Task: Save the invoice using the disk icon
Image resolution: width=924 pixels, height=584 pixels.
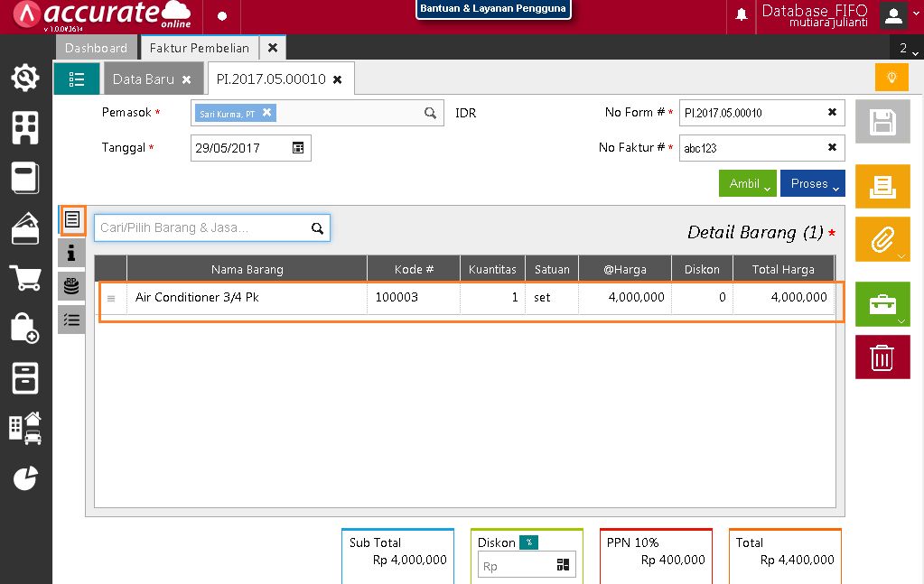Action: tap(882, 121)
